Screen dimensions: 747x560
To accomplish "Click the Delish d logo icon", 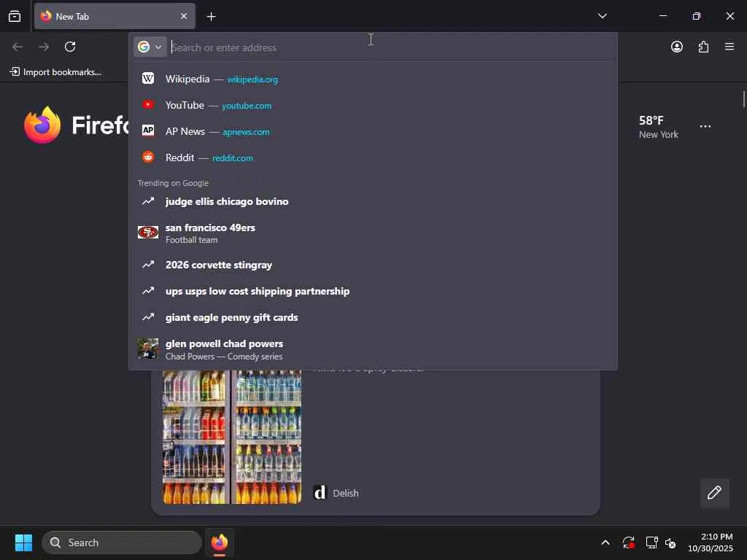I will click(320, 493).
